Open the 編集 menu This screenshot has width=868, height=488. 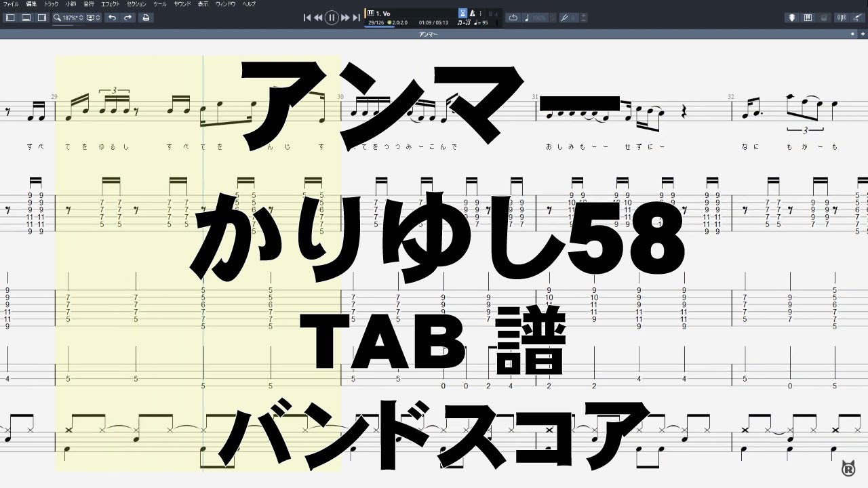(x=33, y=4)
